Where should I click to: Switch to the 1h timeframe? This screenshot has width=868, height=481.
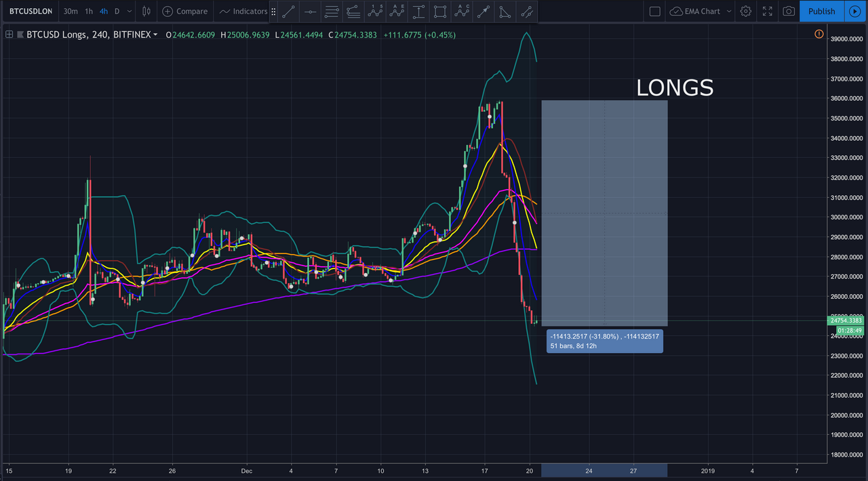(x=89, y=11)
